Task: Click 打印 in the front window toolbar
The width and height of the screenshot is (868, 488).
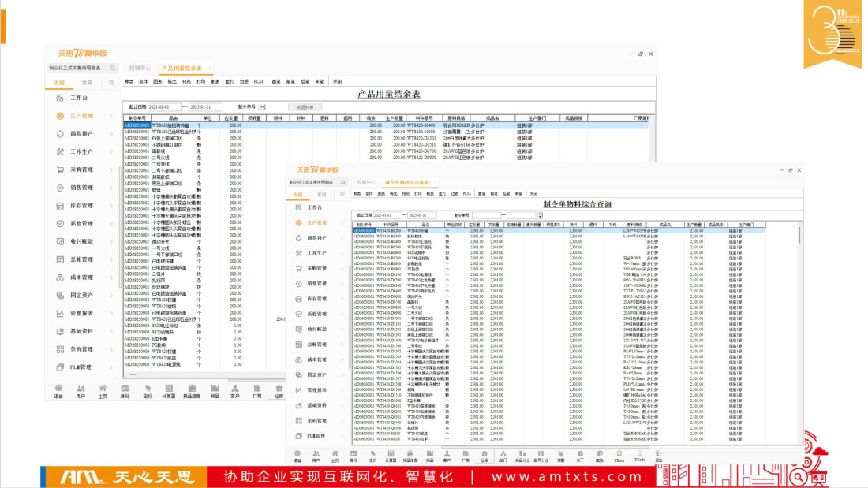Action: pyautogui.click(x=417, y=193)
